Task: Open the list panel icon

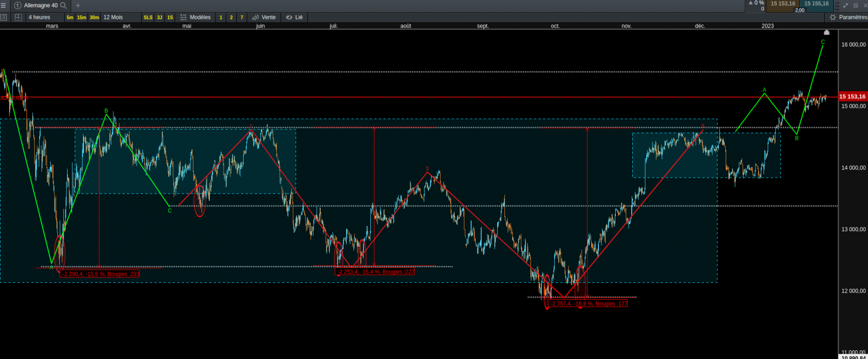Action: tap(4, 17)
